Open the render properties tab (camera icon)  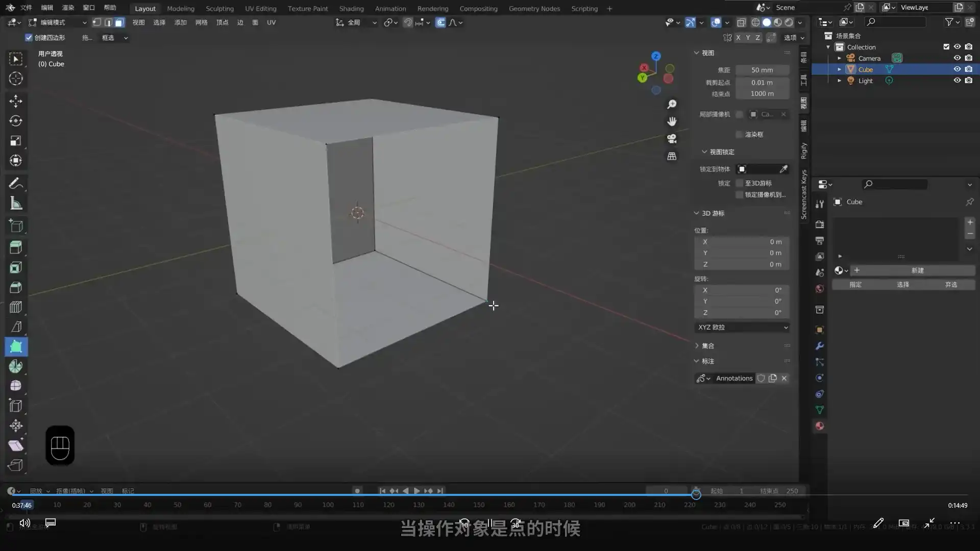[x=819, y=224]
